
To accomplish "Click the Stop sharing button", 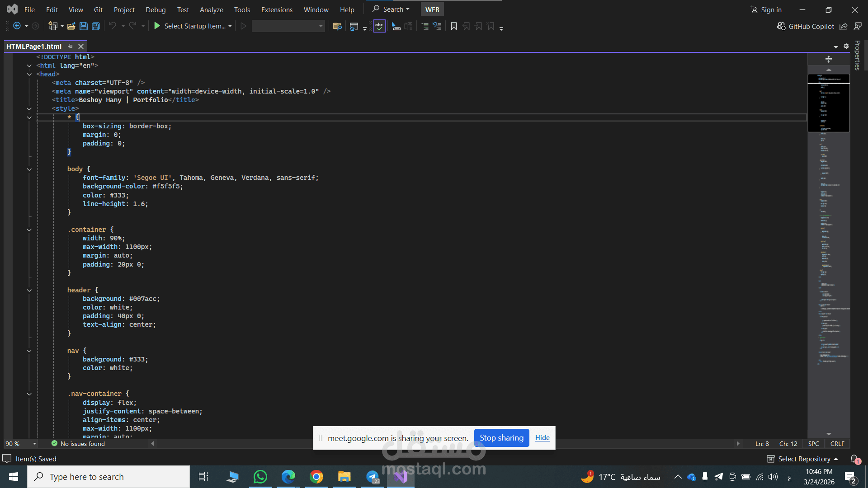I will [501, 438].
